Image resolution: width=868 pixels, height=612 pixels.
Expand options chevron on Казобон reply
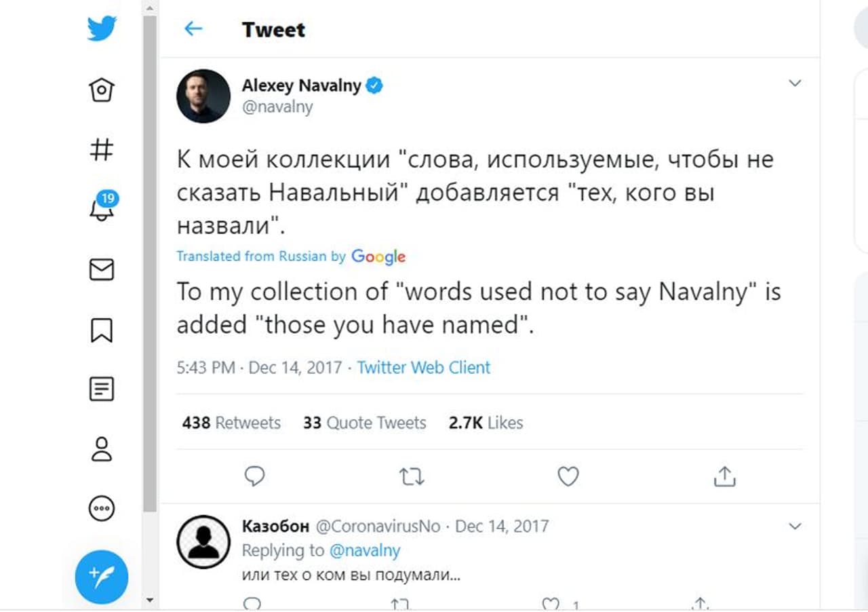[x=795, y=527]
